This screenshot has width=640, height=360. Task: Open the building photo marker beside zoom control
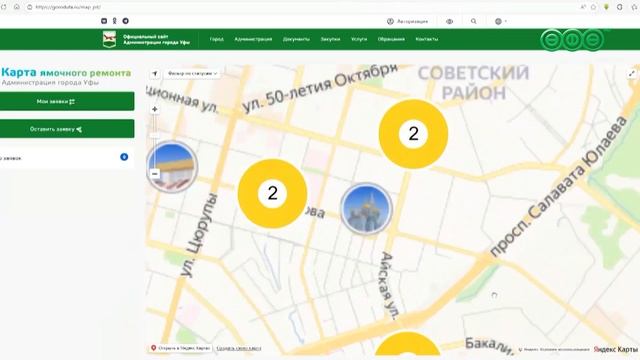click(172, 167)
